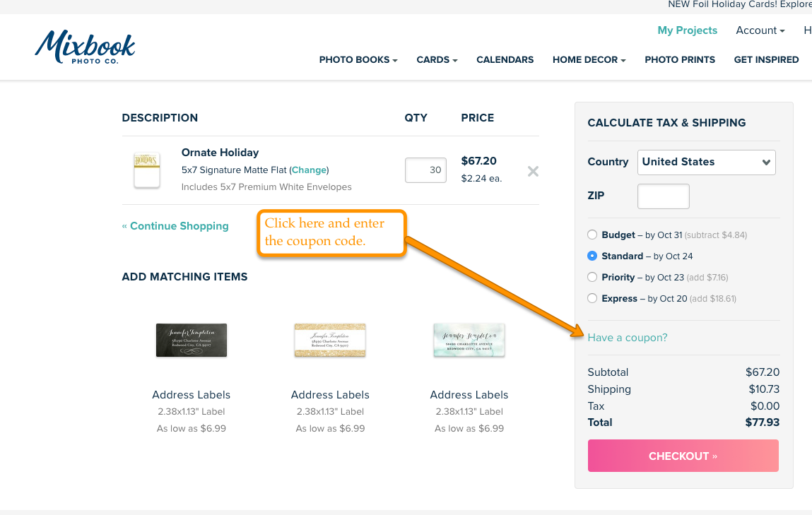Screen dimensions: 812x515
Task: Open the Ornate Holiday card thumbnail
Action: pyautogui.click(x=146, y=170)
